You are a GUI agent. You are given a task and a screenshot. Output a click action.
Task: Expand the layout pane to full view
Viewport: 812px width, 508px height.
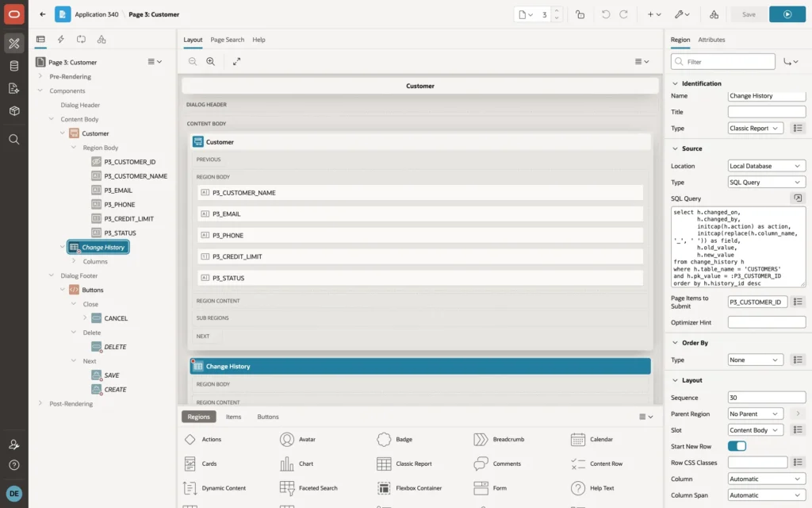236,61
